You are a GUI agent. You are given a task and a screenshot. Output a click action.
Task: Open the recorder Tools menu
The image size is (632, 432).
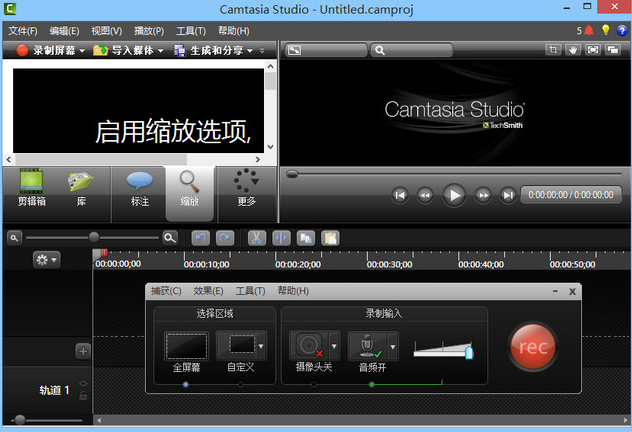251,291
